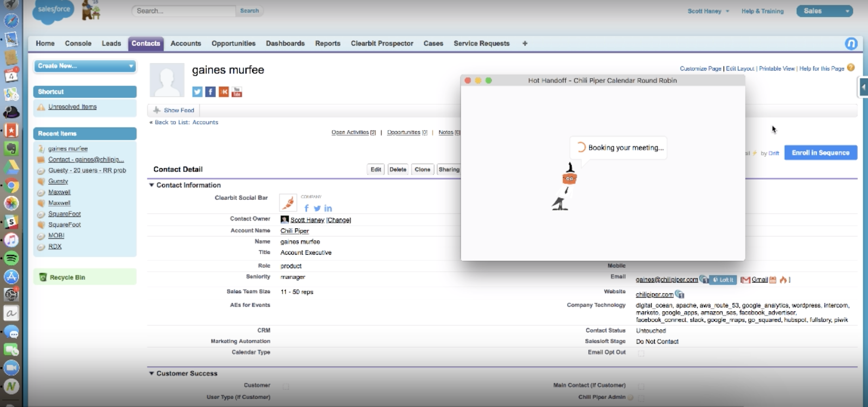Open gaines murfee's Twitter profile icon

click(197, 92)
